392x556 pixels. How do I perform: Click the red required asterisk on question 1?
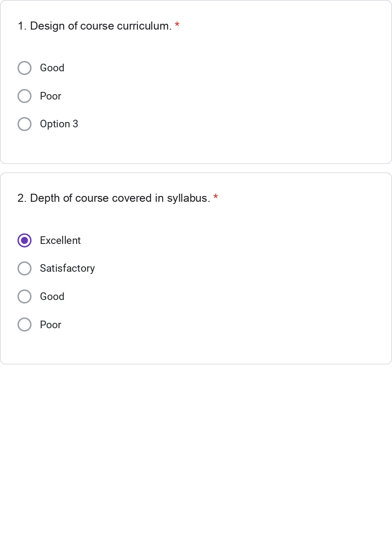coord(177,26)
